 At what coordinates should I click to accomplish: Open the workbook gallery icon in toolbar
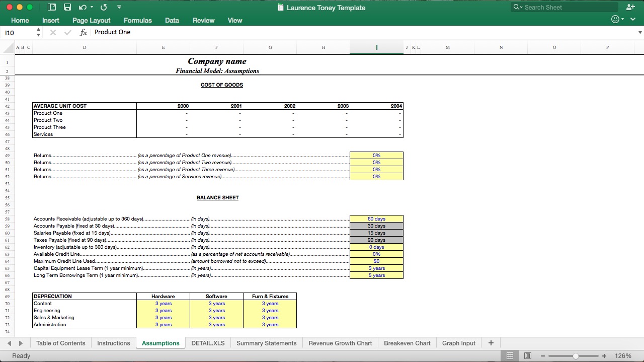52,7
